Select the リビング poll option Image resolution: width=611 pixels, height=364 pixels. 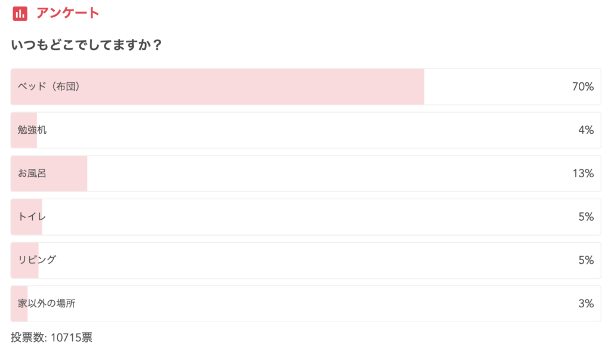[x=306, y=260]
